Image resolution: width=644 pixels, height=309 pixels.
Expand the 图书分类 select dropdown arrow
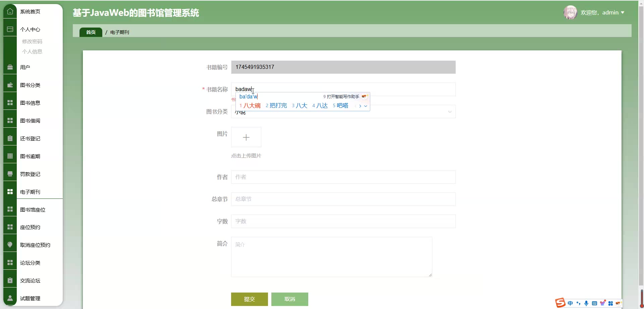coord(450,112)
